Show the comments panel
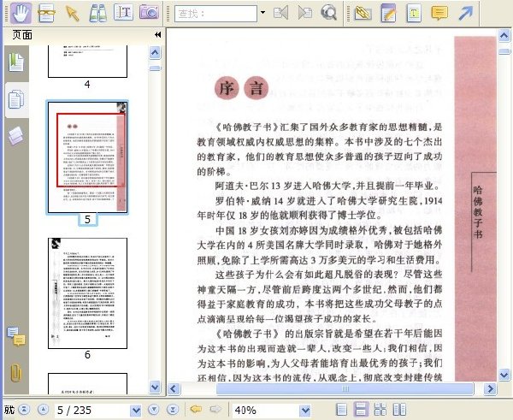The height and width of the screenshot is (420, 513). (x=16, y=336)
